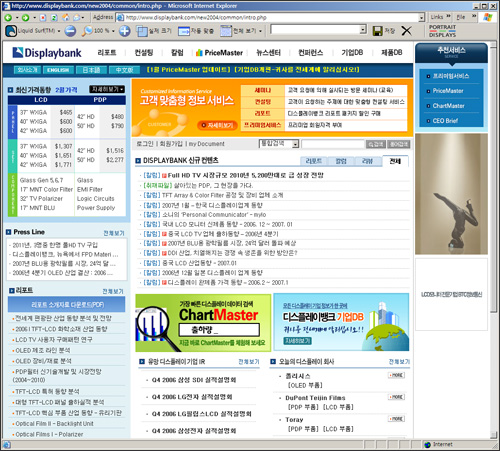This screenshot has height=451, width=500.
Task: Click the 전체 보기 full view icon
Action: (x=226, y=31)
